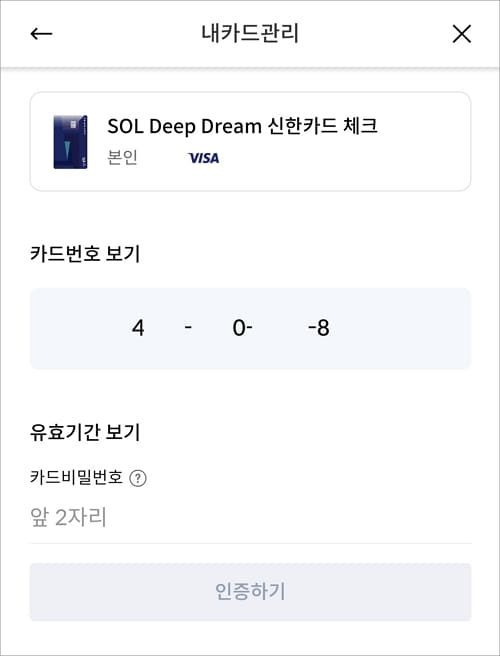Screen dimensions: 500x656
Task: Tap the 유효기간 보기 heading
Action: pyautogui.click(x=85, y=432)
